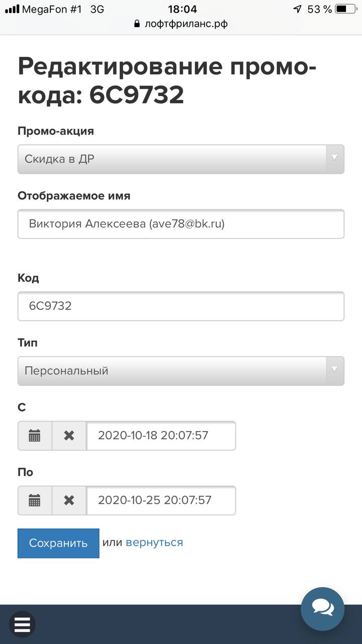Focus the Отображаемое имя input field
The height and width of the screenshot is (644, 362).
pyautogui.click(x=181, y=224)
